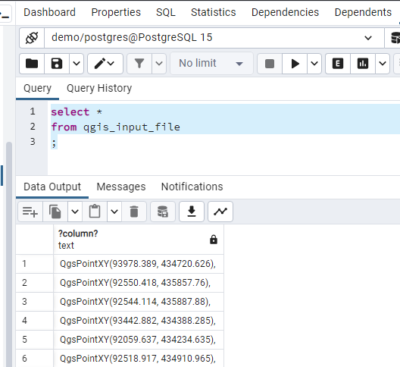Image resolution: width=400 pixels, height=367 pixels.
Task: Click the Filter funnel icon
Action: 139,63
